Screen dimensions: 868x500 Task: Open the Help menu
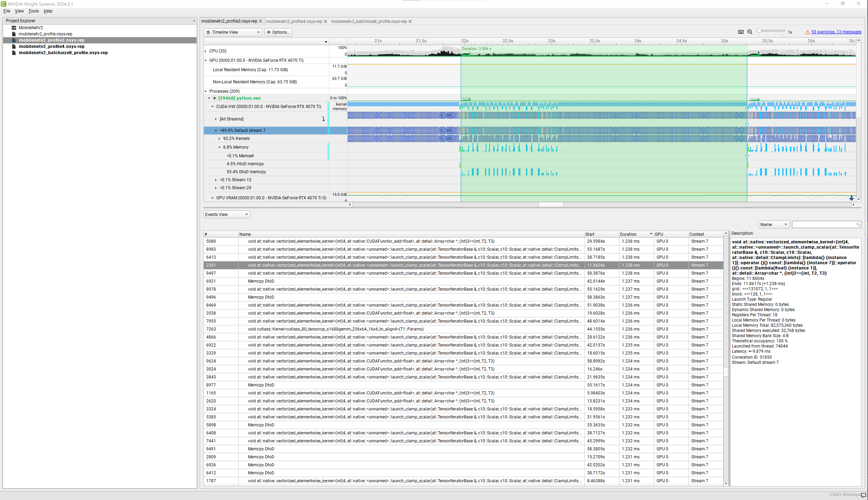click(48, 11)
